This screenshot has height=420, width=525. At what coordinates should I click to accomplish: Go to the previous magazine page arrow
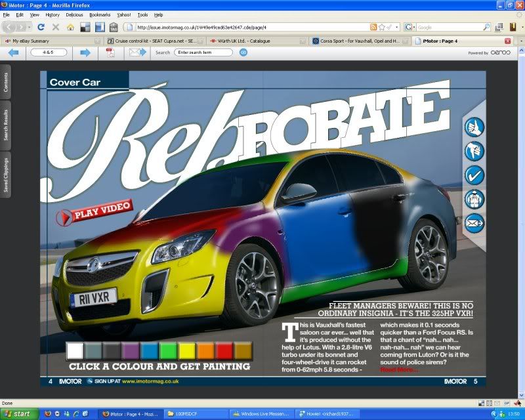click(x=12, y=52)
